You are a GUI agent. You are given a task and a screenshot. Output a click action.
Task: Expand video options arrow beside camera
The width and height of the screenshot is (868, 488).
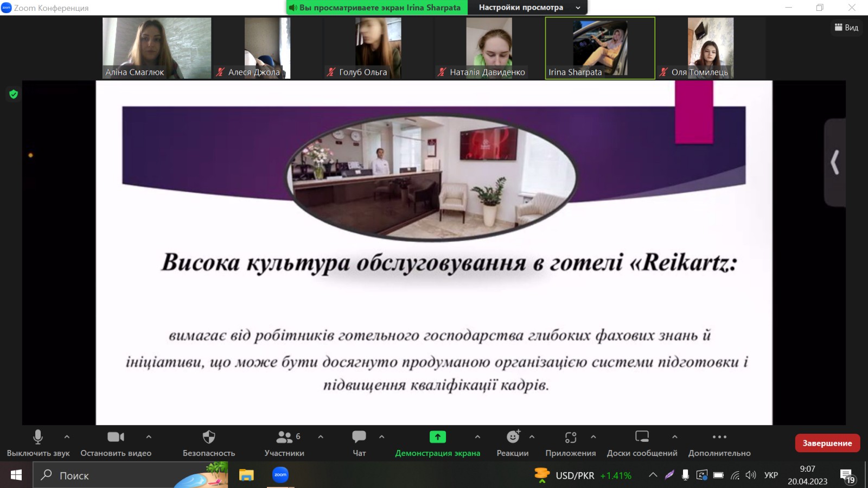point(149,436)
